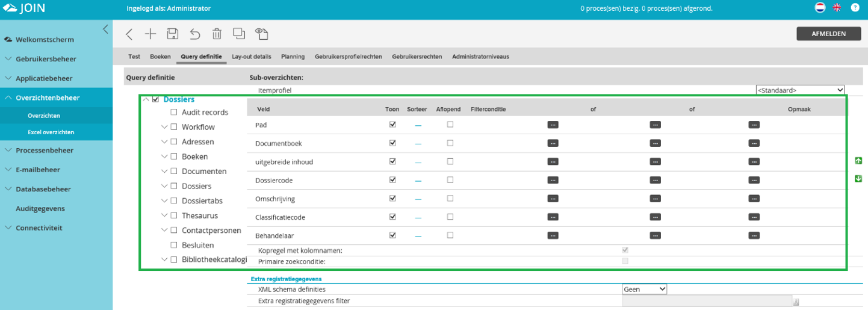Click the undo arrow icon

coord(195,34)
